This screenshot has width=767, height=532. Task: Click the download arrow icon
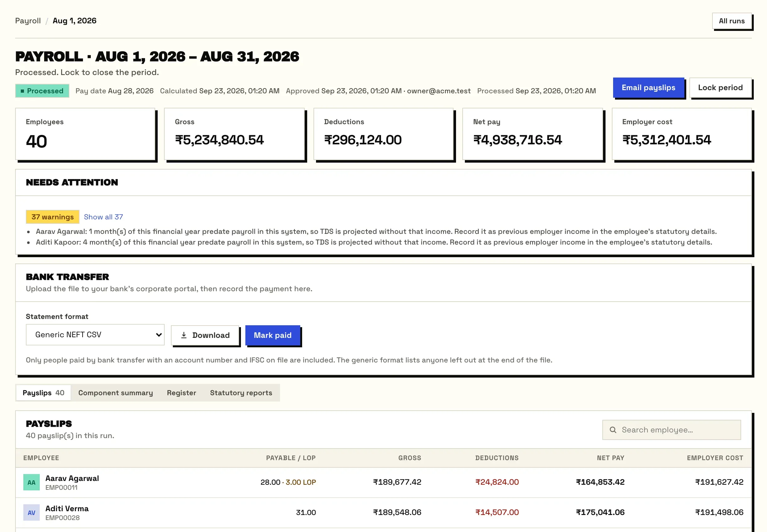coord(184,335)
